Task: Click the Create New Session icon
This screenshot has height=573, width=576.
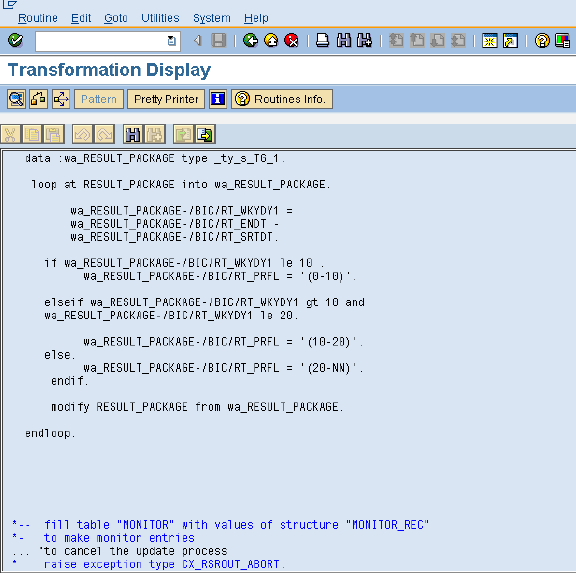Action: click(490, 40)
